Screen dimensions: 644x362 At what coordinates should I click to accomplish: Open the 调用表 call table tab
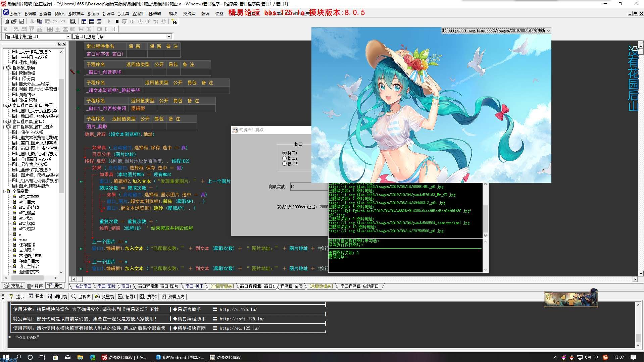(x=58, y=296)
